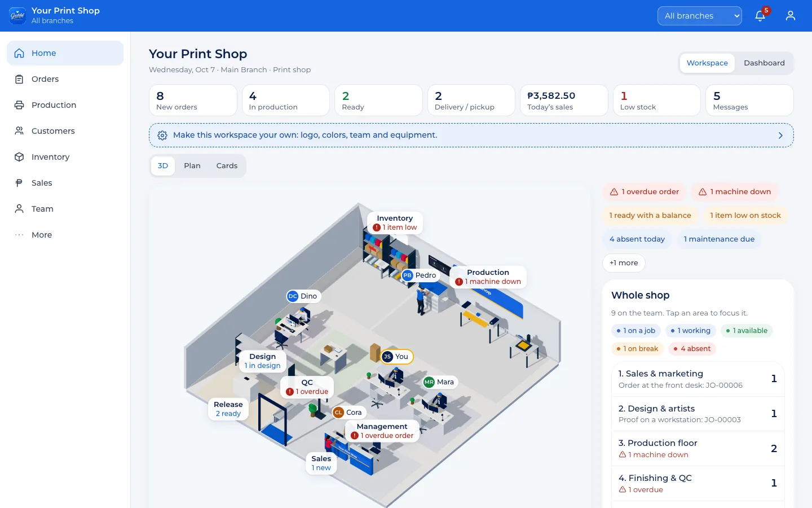Click the Home sidebar icon
Screen dimensions: 812x508
point(19,53)
